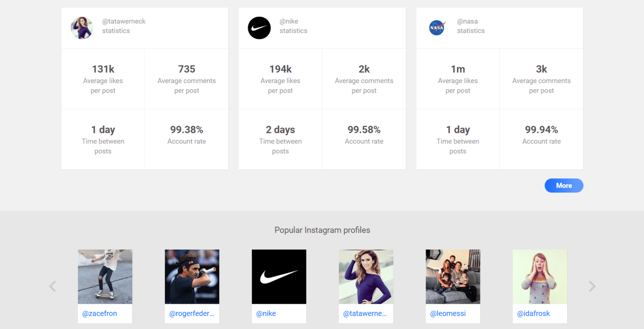
Task: Open the @zacefron profile link
Action: 100,313
